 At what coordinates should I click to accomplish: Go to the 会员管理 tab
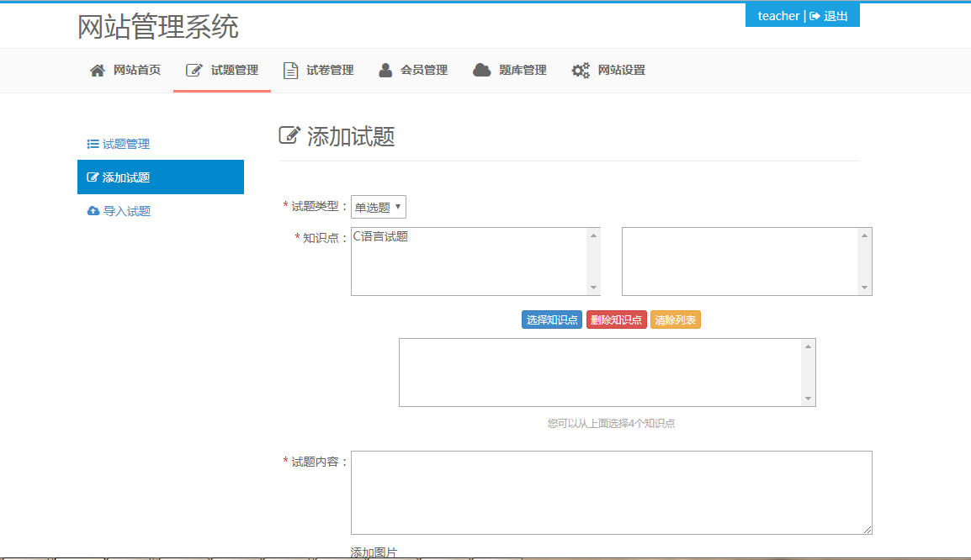[413, 71]
